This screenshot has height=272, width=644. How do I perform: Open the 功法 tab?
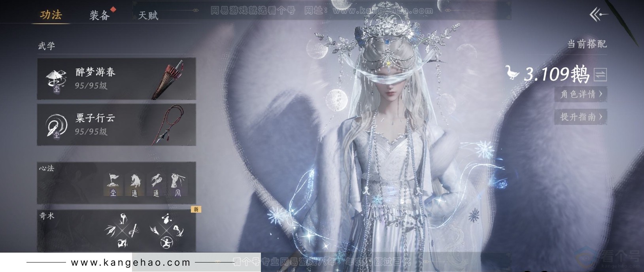[x=51, y=15]
